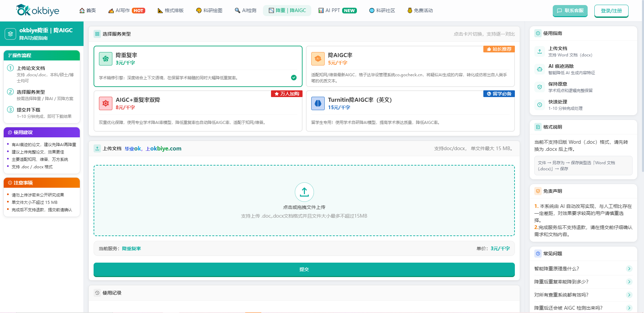Click the 站长推荐 badge
The width and height of the screenshot is (644, 313).
(499, 49)
